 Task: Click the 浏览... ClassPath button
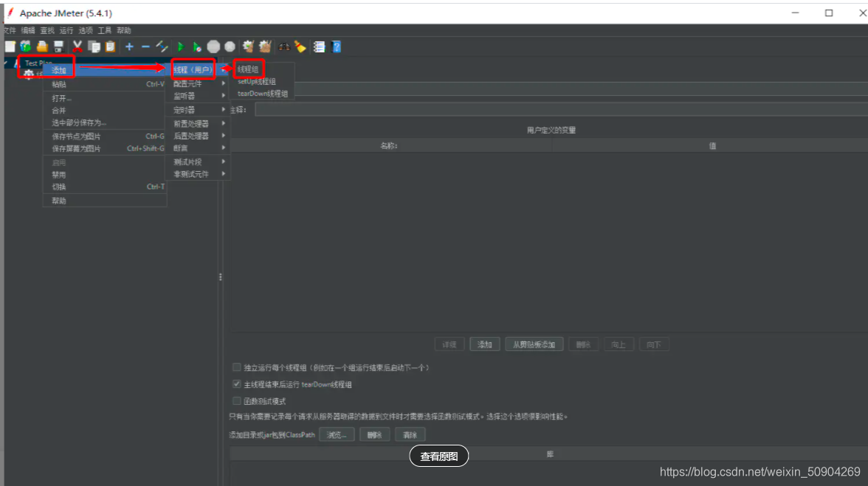point(337,434)
